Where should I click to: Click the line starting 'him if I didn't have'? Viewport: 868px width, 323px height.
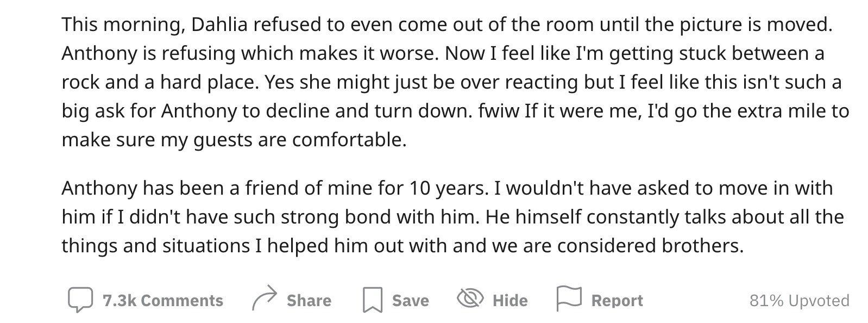click(x=452, y=217)
